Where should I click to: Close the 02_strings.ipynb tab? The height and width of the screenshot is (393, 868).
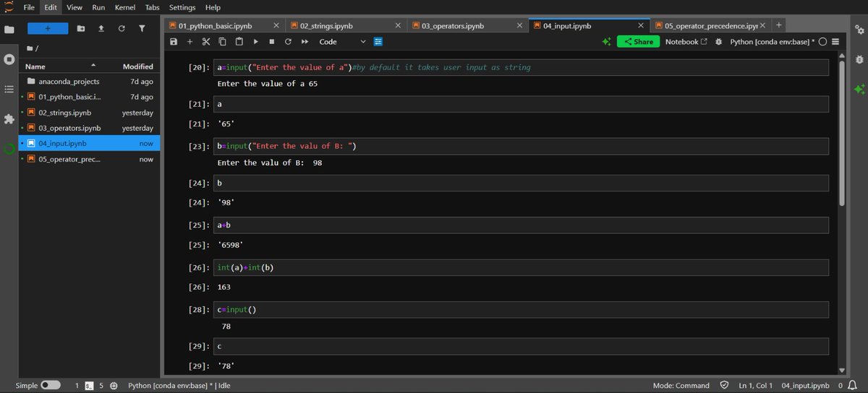[397, 25]
